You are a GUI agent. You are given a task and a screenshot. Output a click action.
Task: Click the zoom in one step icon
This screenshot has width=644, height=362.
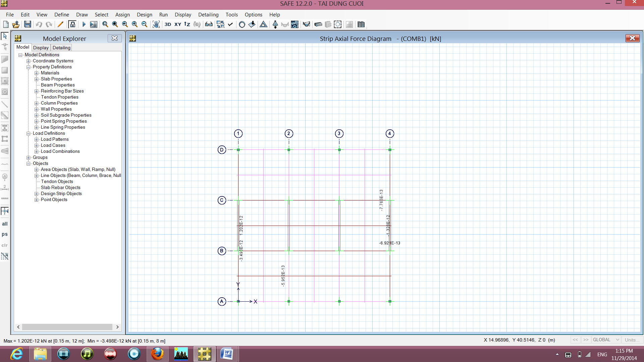[135, 24]
